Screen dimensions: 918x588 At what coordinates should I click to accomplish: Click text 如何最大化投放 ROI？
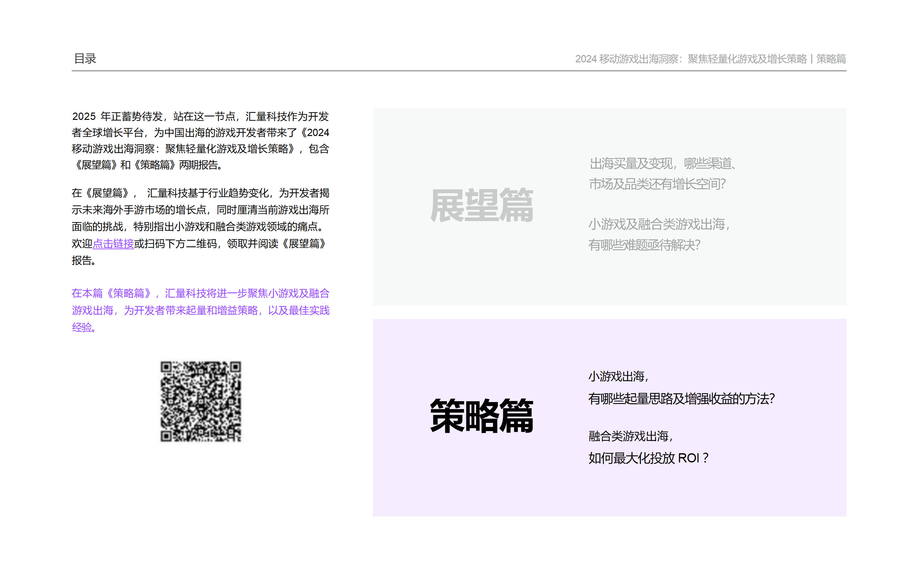point(648,458)
